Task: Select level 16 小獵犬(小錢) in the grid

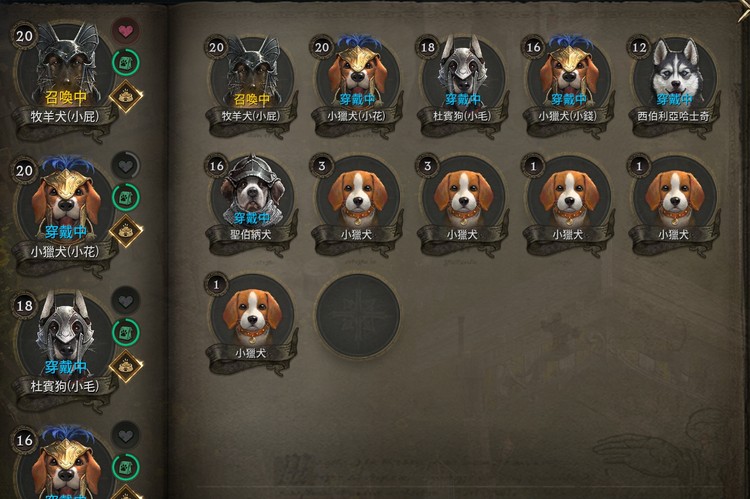Action: tap(569, 84)
